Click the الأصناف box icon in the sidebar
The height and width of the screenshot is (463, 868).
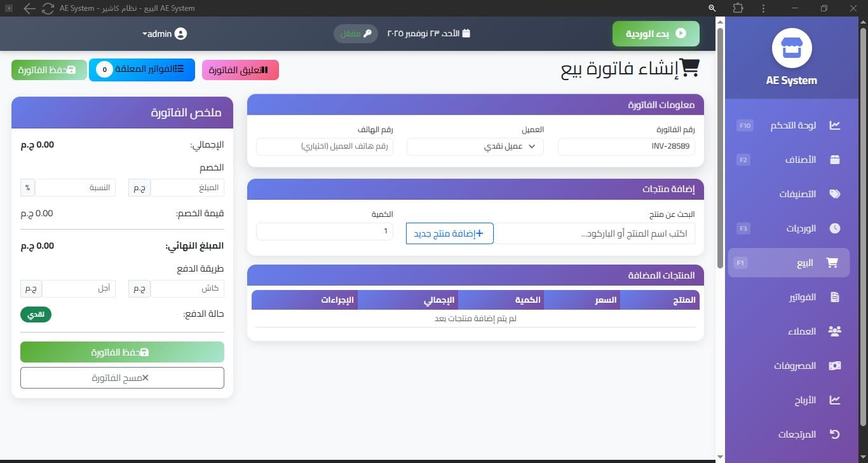click(x=834, y=159)
